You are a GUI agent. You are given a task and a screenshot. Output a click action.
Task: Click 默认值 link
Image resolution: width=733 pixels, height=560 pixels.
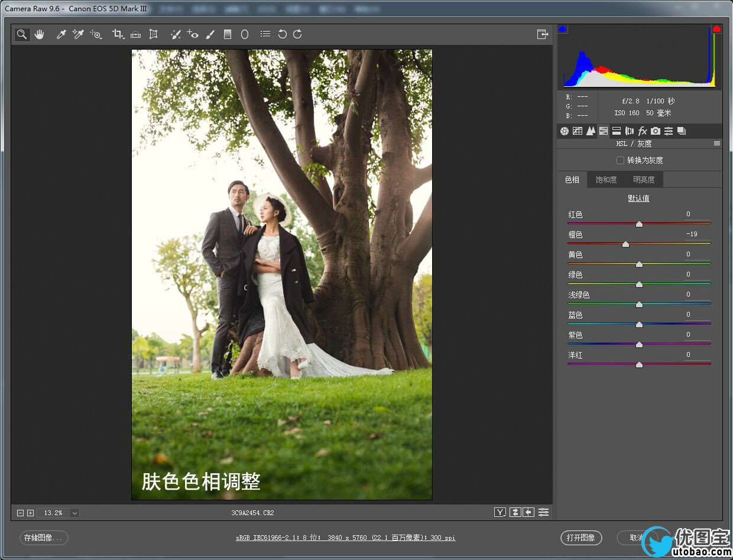click(638, 198)
